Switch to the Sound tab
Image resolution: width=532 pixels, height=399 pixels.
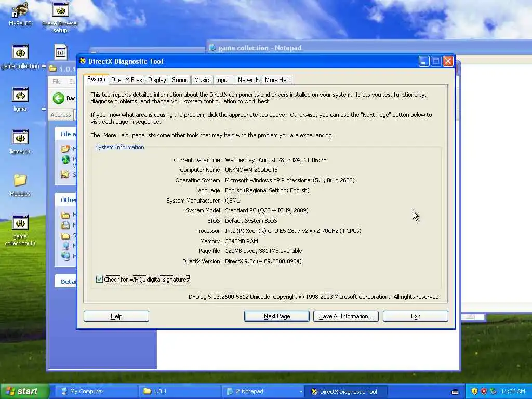(180, 79)
